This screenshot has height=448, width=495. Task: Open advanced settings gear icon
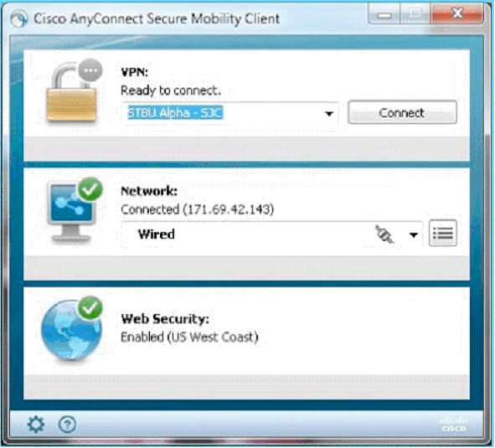pyautogui.click(x=36, y=424)
